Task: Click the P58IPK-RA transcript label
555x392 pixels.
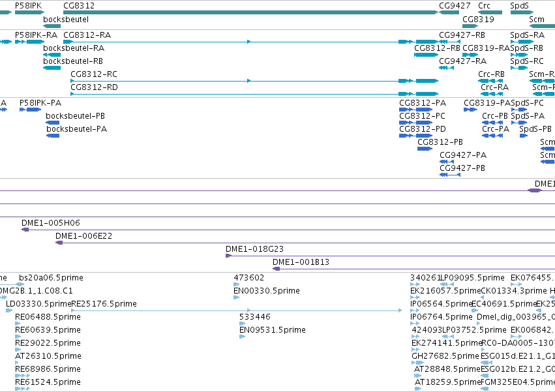Action: [36, 35]
